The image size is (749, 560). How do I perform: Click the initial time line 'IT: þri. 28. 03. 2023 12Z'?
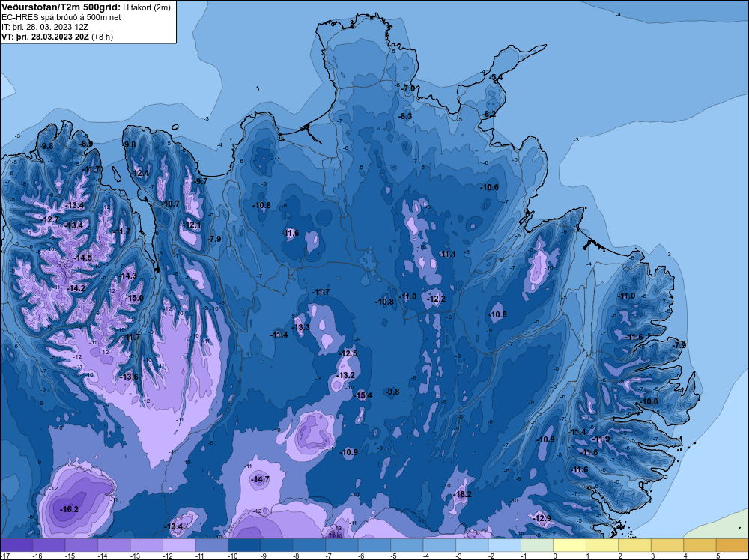[45, 27]
